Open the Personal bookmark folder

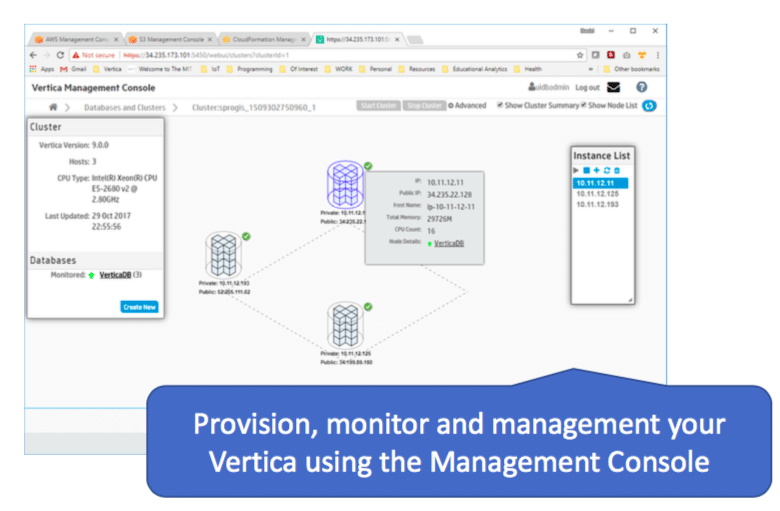[376, 69]
